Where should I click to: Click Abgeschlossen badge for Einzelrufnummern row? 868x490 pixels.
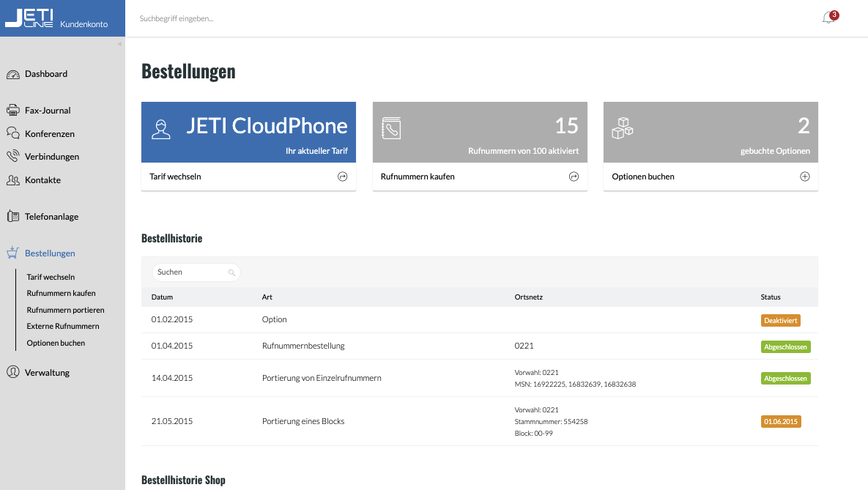[785, 379]
